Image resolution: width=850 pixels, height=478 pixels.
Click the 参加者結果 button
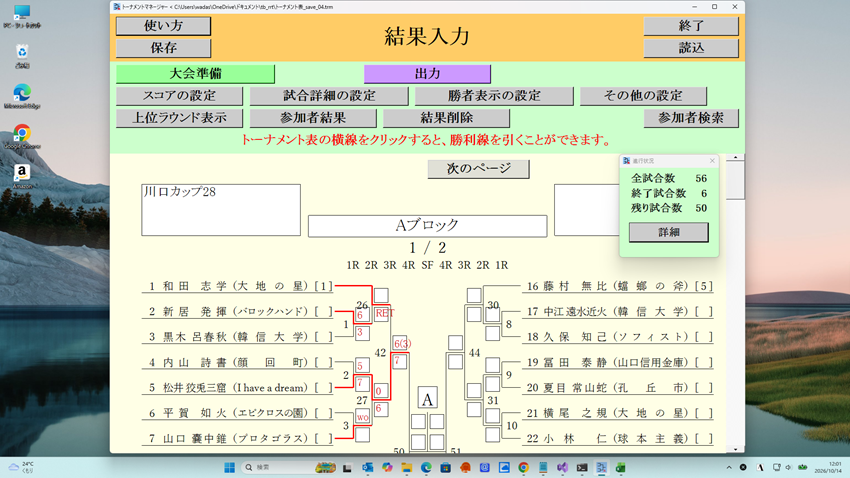tap(313, 118)
